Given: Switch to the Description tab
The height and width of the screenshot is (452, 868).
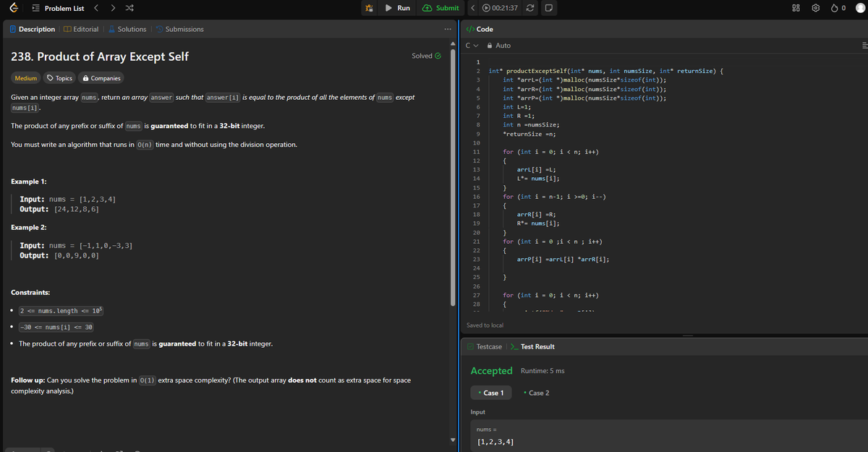Looking at the screenshot, I should pyautogui.click(x=31, y=29).
